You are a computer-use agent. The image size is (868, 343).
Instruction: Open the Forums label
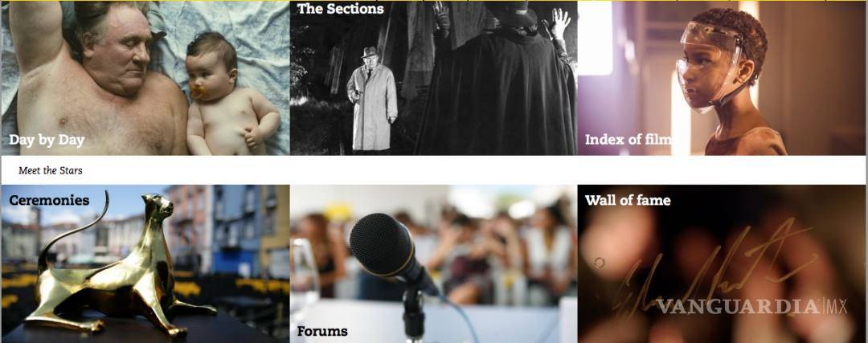click(x=322, y=332)
